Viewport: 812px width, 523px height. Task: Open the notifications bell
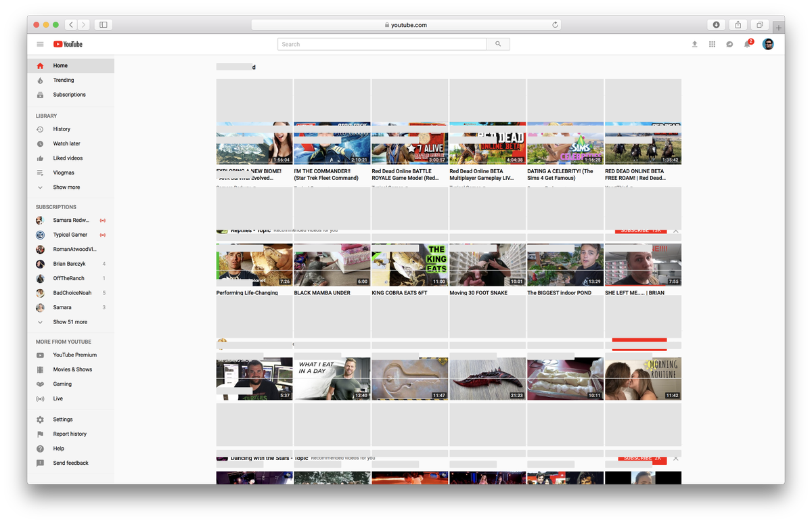click(748, 44)
